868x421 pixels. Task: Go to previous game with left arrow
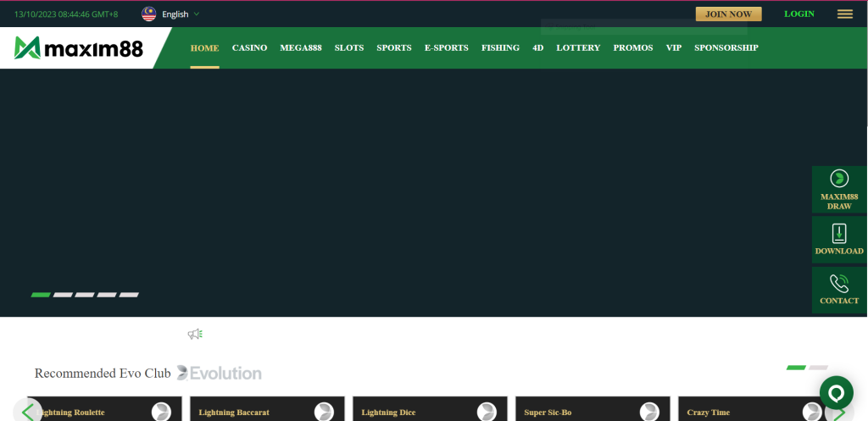pyautogui.click(x=27, y=413)
